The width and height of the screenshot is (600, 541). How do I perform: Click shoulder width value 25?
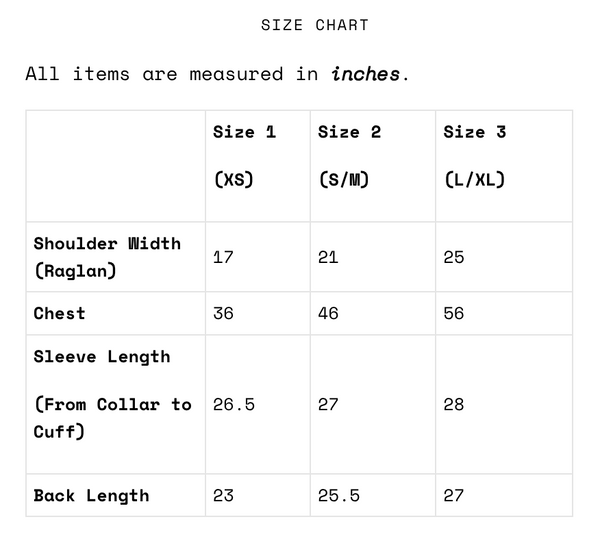(454, 257)
